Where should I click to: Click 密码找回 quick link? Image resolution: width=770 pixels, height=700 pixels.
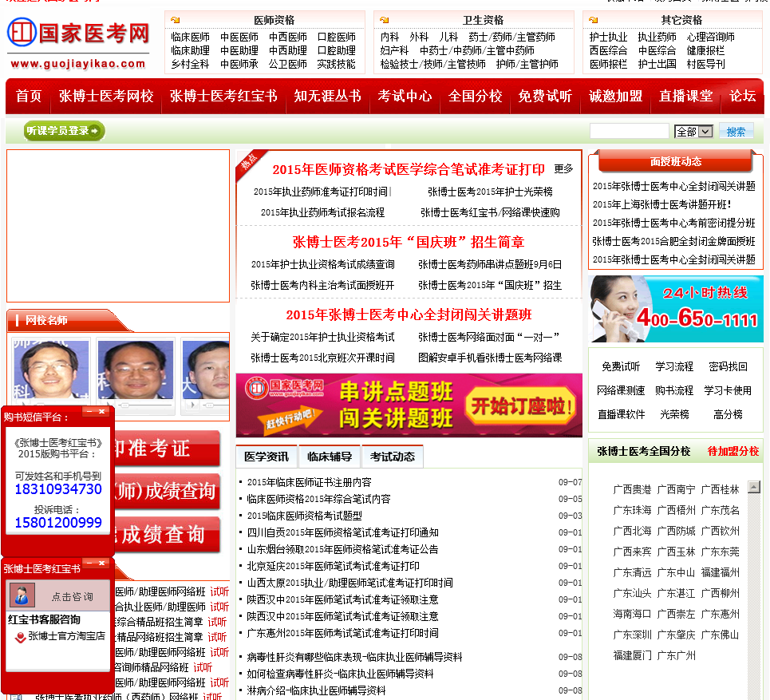pos(728,366)
